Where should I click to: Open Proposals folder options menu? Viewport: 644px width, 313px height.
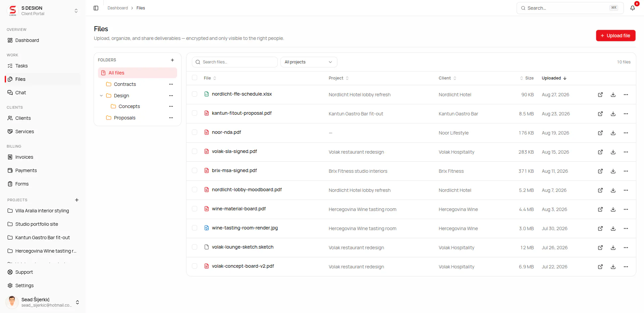click(171, 118)
